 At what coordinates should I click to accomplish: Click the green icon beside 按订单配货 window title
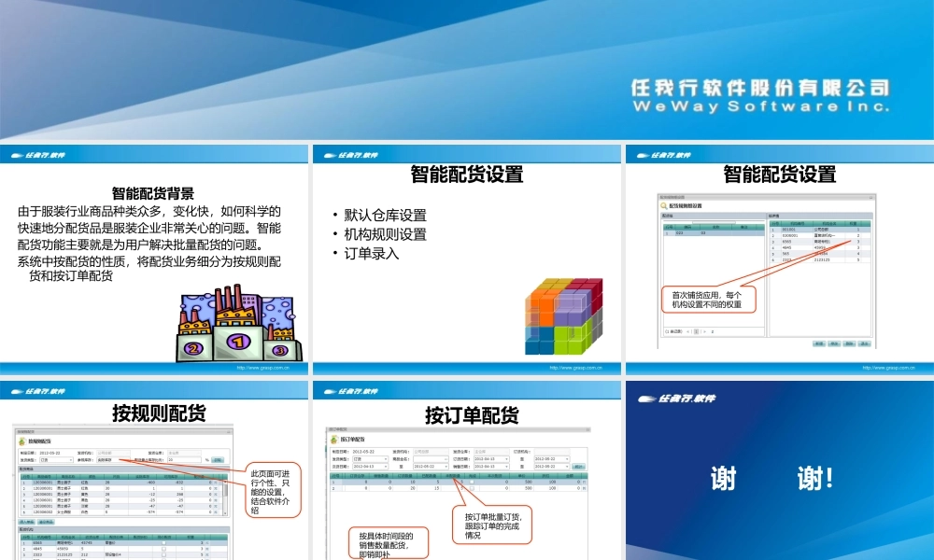click(x=335, y=439)
